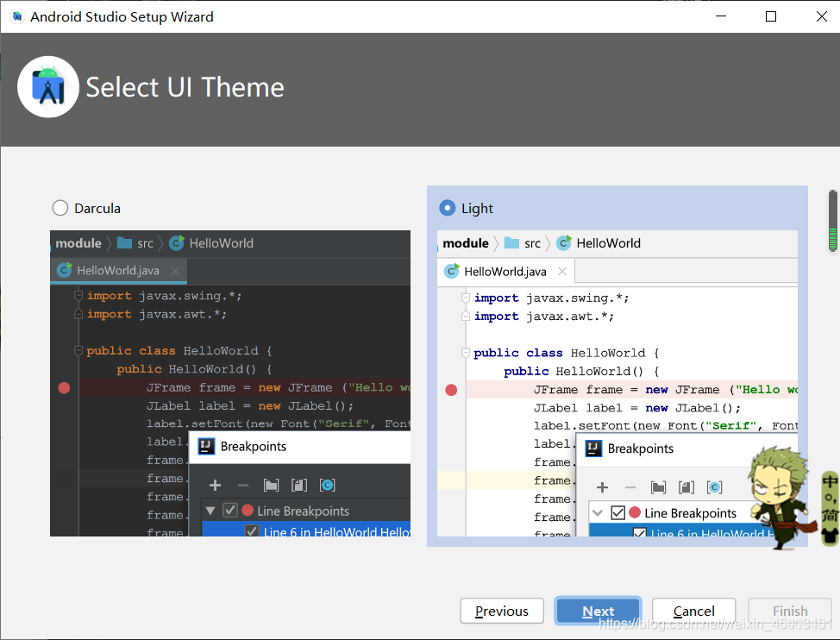This screenshot has height=640, width=840.
Task: Collapse Line Breakpoints chevron in Light preview
Action: [x=598, y=513]
